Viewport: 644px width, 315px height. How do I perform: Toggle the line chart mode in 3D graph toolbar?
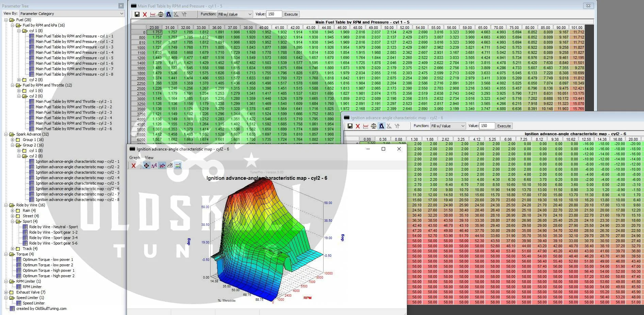(162, 166)
